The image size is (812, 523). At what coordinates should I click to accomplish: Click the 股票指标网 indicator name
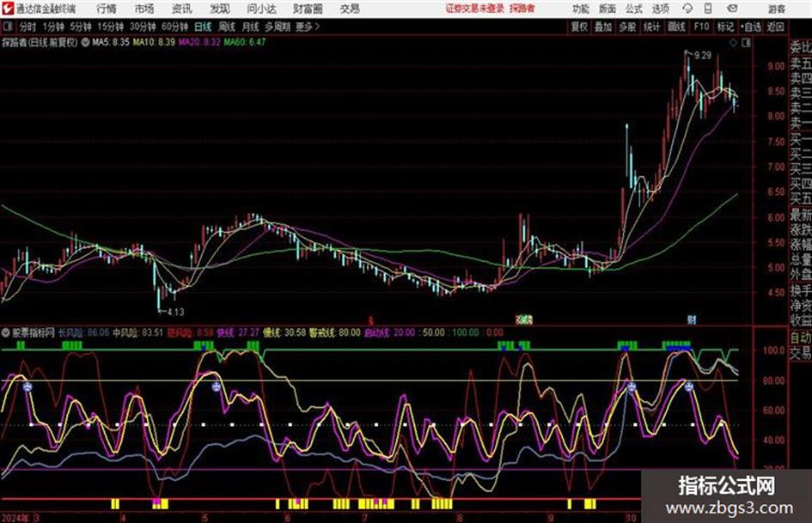[34, 332]
